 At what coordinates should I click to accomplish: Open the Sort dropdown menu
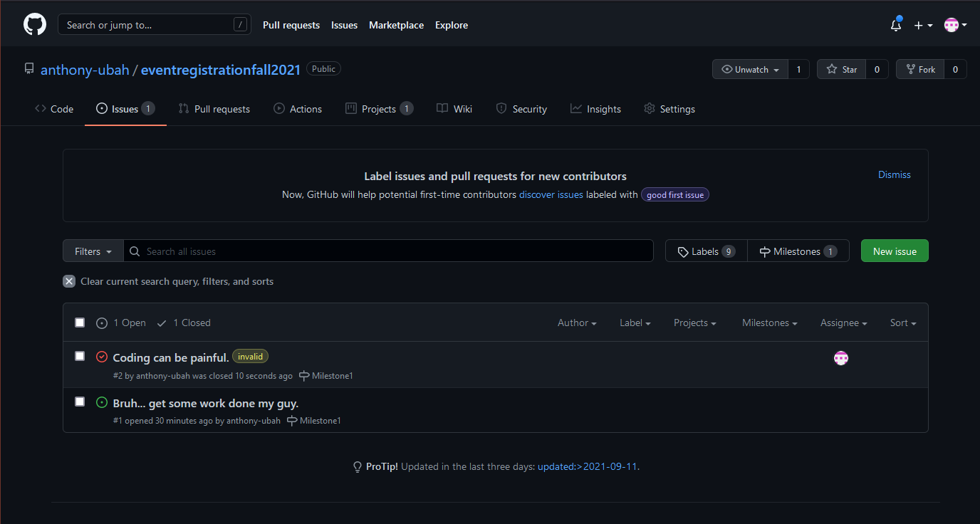(902, 323)
